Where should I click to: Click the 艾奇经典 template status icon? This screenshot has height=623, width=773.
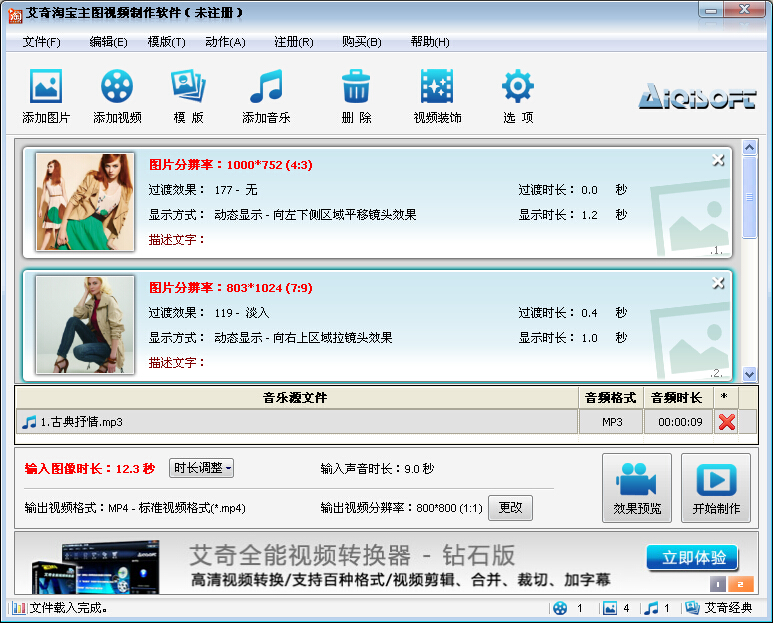(692, 608)
